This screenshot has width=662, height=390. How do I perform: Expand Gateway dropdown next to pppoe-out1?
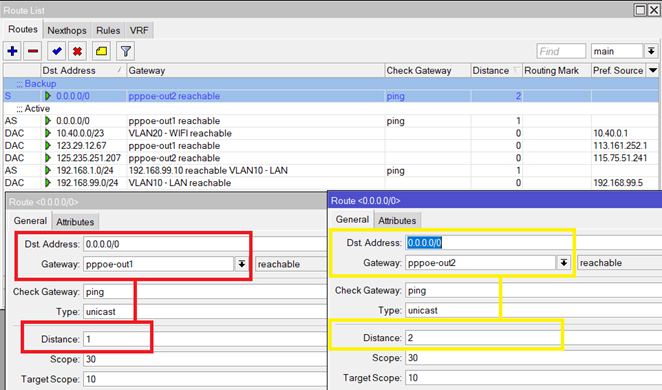(241, 264)
